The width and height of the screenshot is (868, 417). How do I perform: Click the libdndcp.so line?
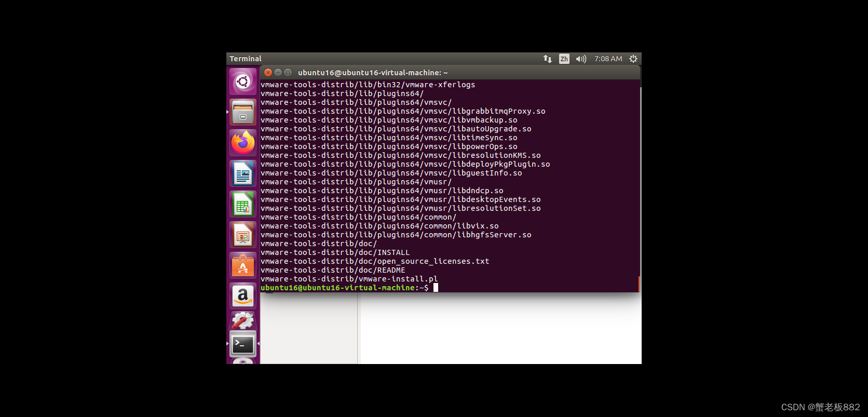(382, 191)
